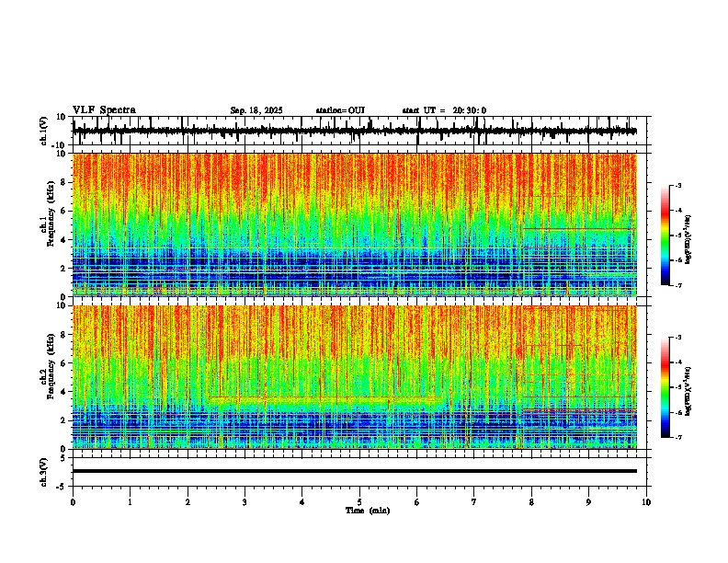The image size is (728, 563).
Task: Click the ch.1 colorbar log(PSD) unit label
Action: coord(688,240)
